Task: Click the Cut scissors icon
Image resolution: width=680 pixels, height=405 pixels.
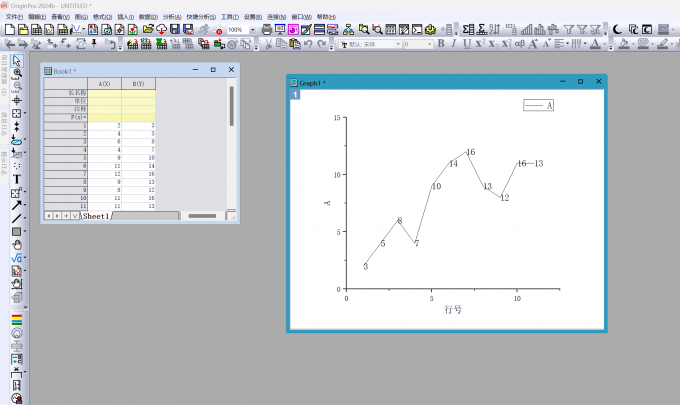Action: click(x=268, y=44)
